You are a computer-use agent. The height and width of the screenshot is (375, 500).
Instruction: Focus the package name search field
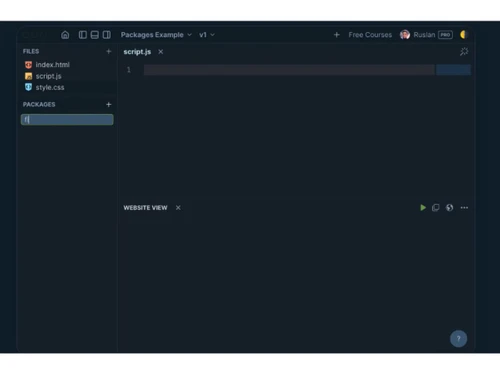pyautogui.click(x=67, y=120)
